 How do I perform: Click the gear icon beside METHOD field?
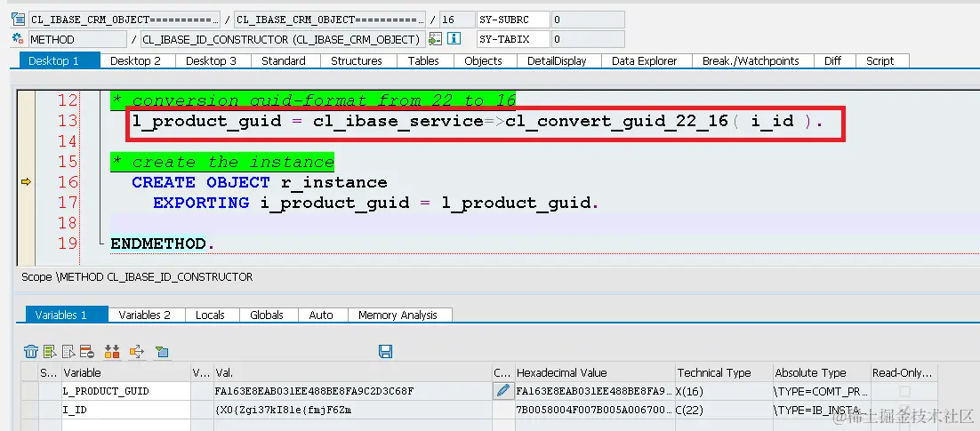pyautogui.click(x=18, y=39)
